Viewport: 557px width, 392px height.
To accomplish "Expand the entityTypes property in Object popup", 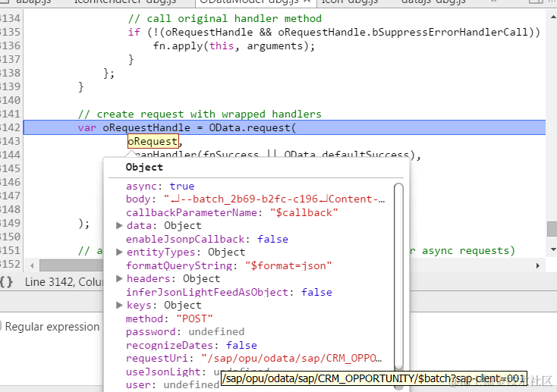I will [x=119, y=252].
